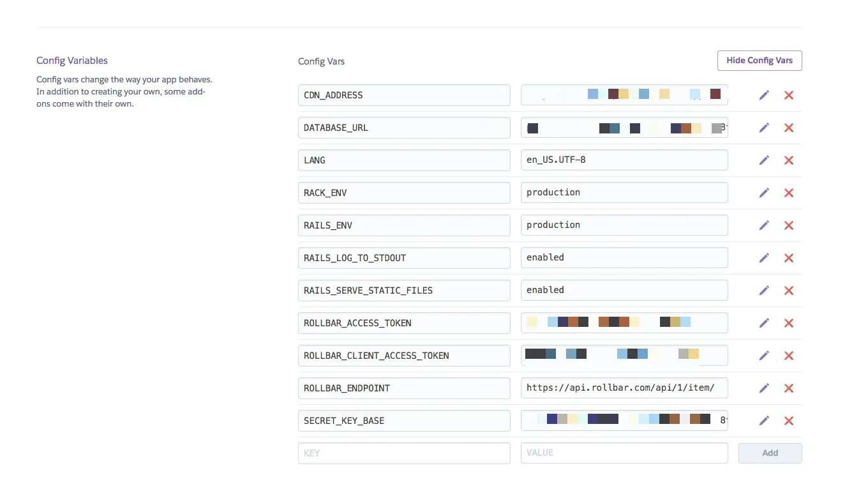This screenshot has height=498, width=868.
Task: Delete the ROLLBAR_ACCESS_TOKEN var
Action: click(x=789, y=323)
